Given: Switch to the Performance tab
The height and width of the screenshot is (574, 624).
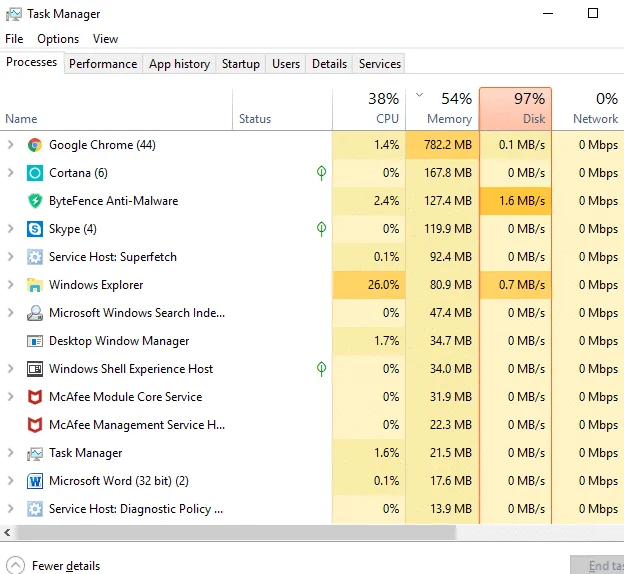Looking at the screenshot, I should click(103, 64).
